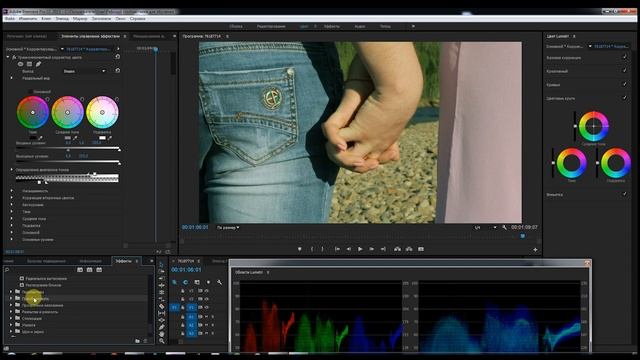Click the Extract button in program monitor
The image size is (640, 360).
tap(409, 249)
